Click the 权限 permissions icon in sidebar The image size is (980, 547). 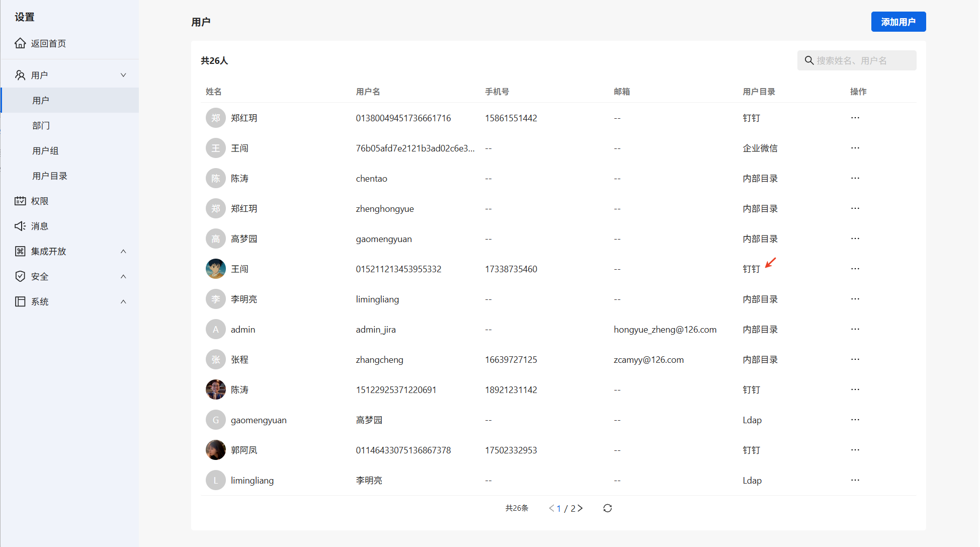20,201
